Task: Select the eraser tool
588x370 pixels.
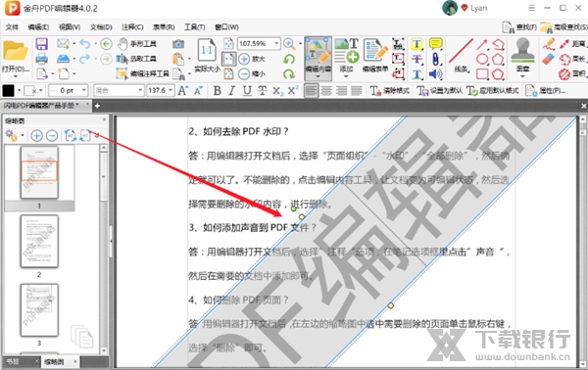Action: (549, 59)
